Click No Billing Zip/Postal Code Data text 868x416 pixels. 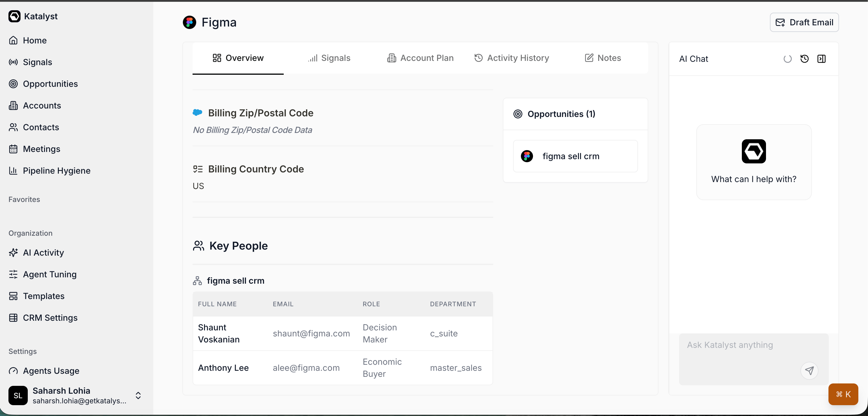(x=252, y=130)
